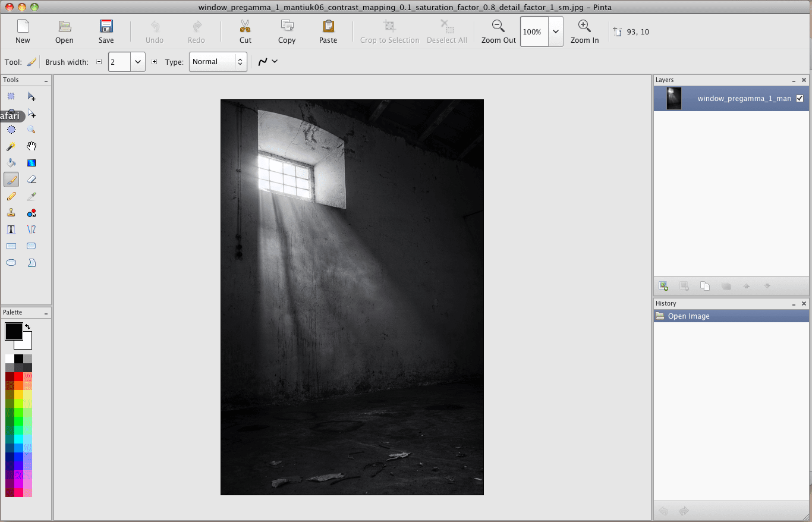812x522 pixels.
Task: Click the brush width value field
Action: point(119,62)
